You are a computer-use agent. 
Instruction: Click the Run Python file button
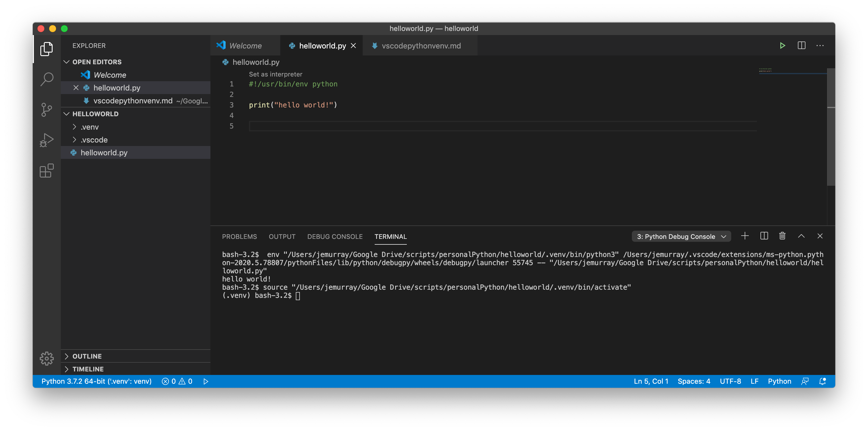[783, 45]
